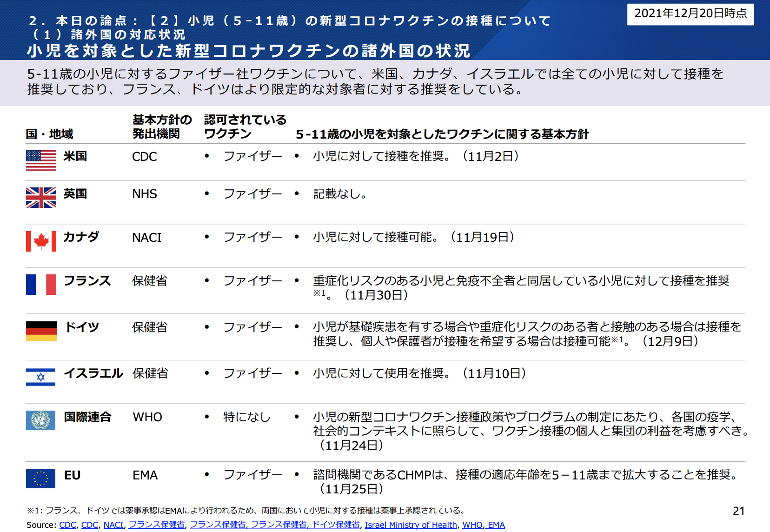Follow the WHO source link

[472, 525]
